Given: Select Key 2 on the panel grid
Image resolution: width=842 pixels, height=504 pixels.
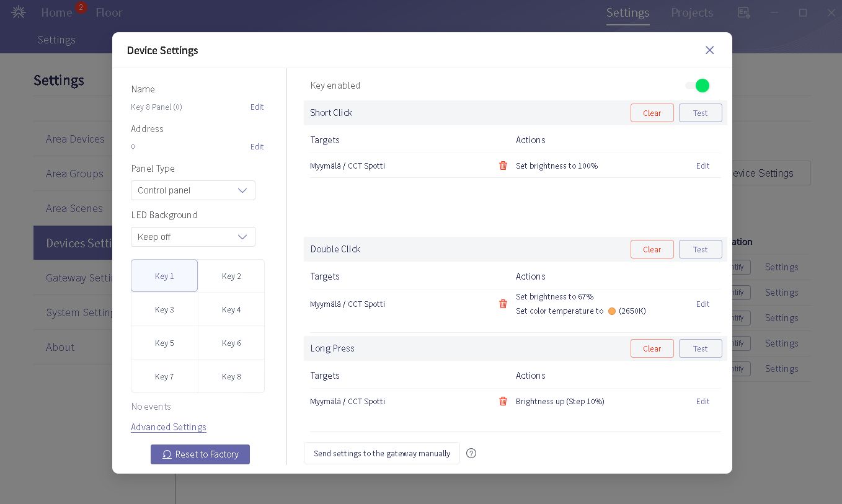Looking at the screenshot, I should coord(231,276).
